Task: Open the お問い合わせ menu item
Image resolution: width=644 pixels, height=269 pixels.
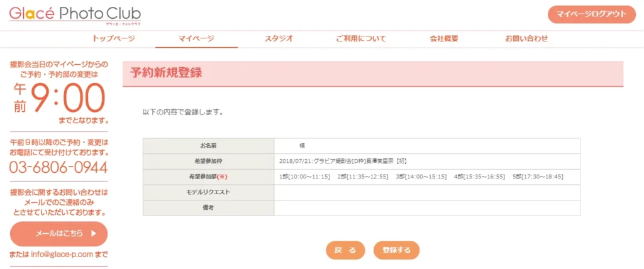Action: (526, 38)
